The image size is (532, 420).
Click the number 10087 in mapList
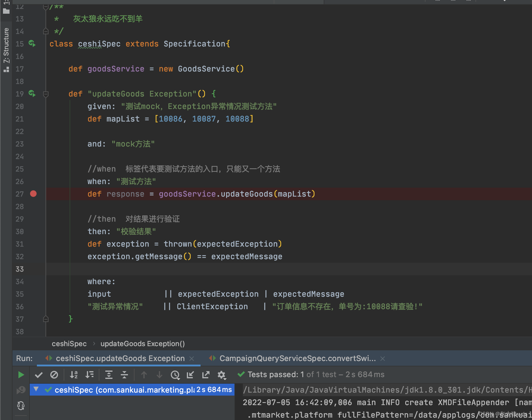pyautogui.click(x=204, y=119)
